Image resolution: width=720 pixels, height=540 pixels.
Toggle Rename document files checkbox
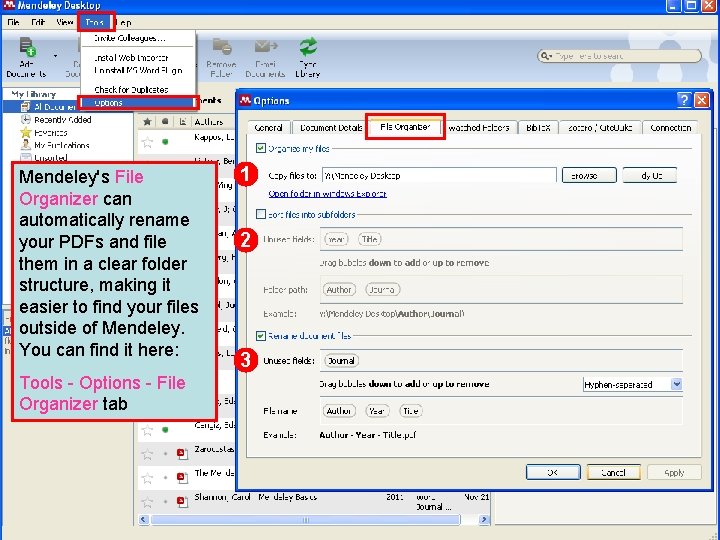tap(261, 336)
